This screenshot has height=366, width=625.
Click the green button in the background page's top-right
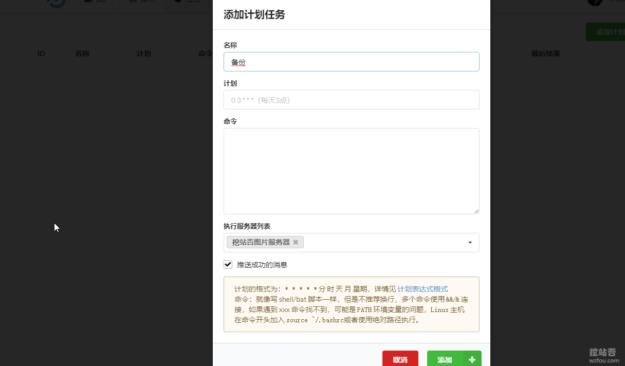click(x=605, y=32)
